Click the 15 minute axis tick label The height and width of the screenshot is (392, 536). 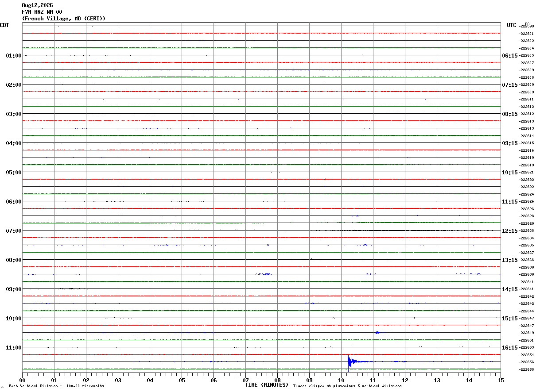tap(501, 380)
